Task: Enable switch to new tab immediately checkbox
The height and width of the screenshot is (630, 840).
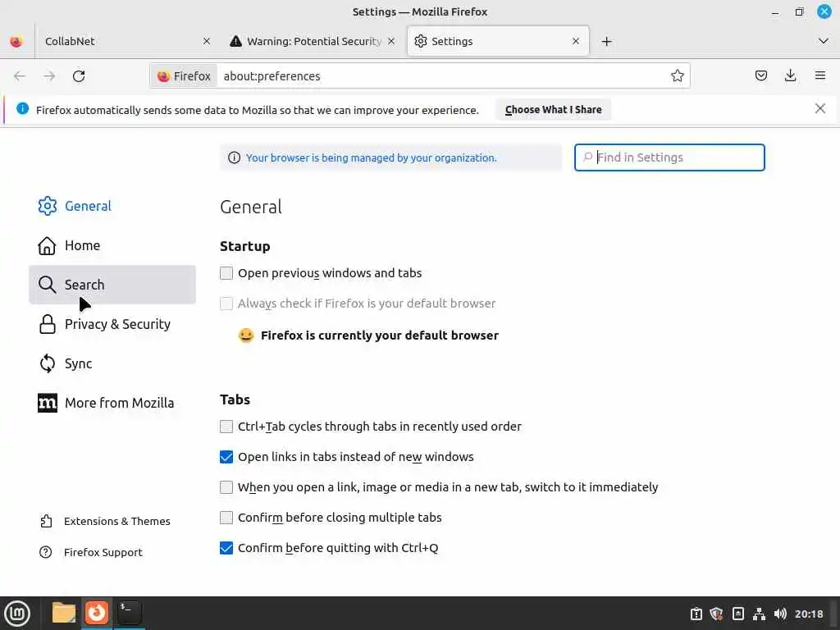Action: point(226,487)
